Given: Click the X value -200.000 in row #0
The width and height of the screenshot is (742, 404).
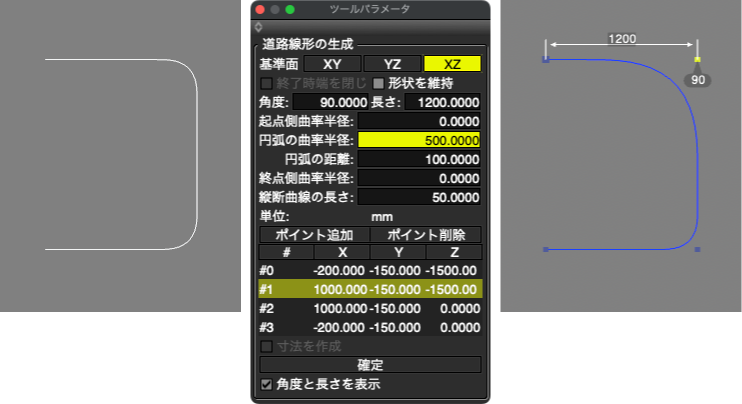Looking at the screenshot, I should (339, 271).
